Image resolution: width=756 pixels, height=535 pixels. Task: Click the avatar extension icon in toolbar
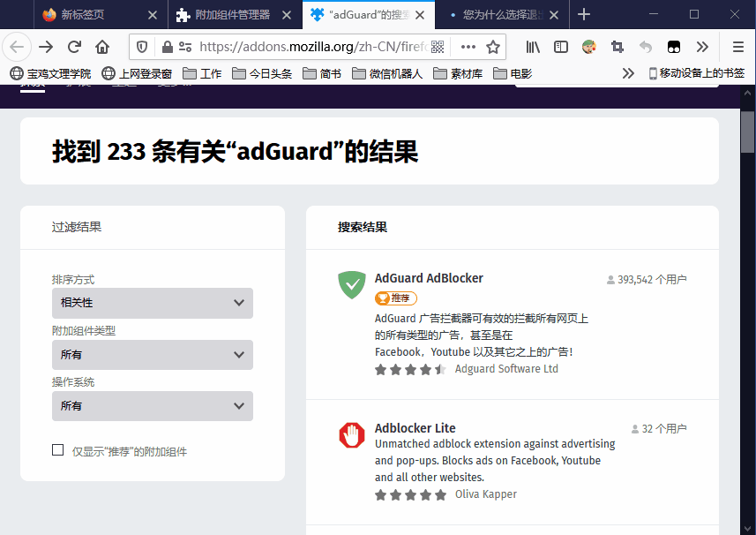point(588,47)
